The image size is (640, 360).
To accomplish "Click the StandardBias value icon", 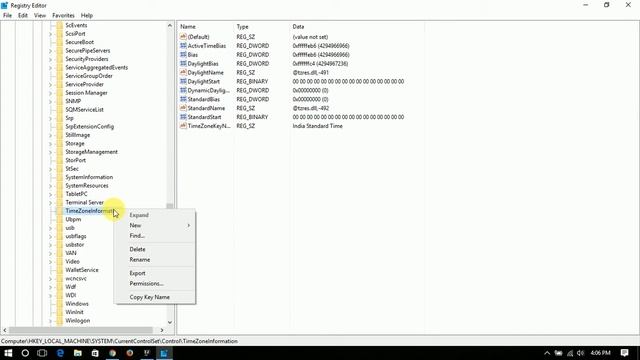I will pyautogui.click(x=183, y=99).
